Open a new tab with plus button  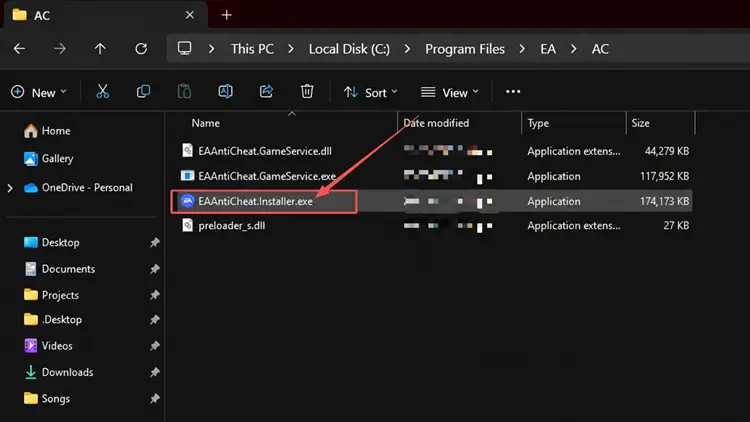(x=226, y=15)
